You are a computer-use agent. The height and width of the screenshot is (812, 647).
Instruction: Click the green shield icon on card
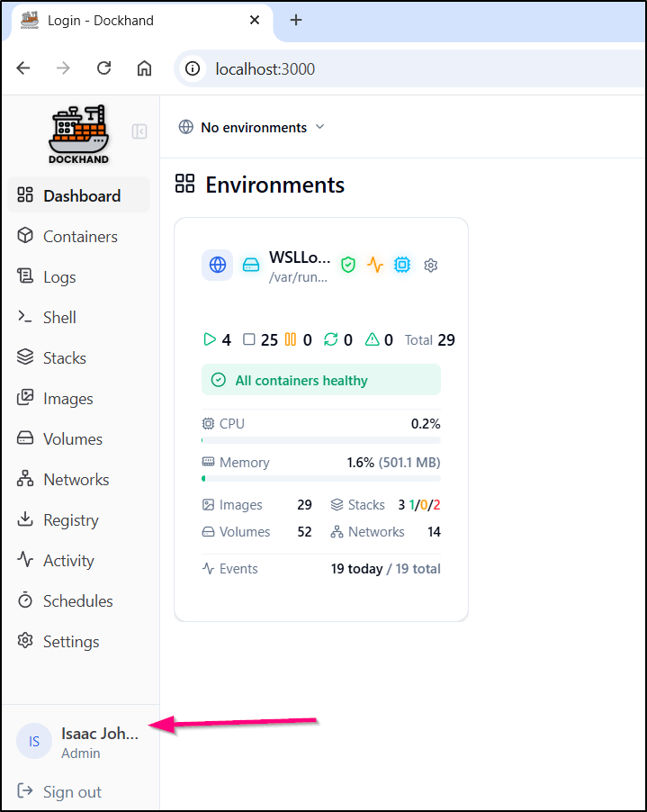click(348, 266)
